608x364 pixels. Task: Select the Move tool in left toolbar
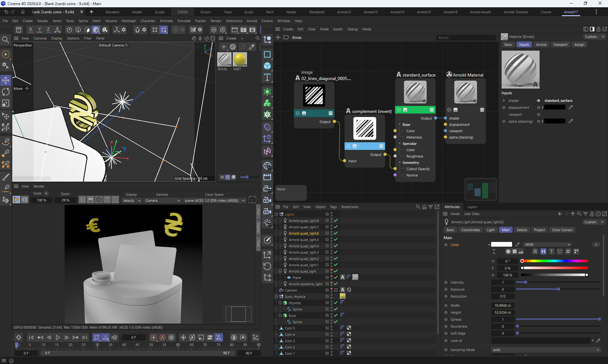[x=6, y=80]
